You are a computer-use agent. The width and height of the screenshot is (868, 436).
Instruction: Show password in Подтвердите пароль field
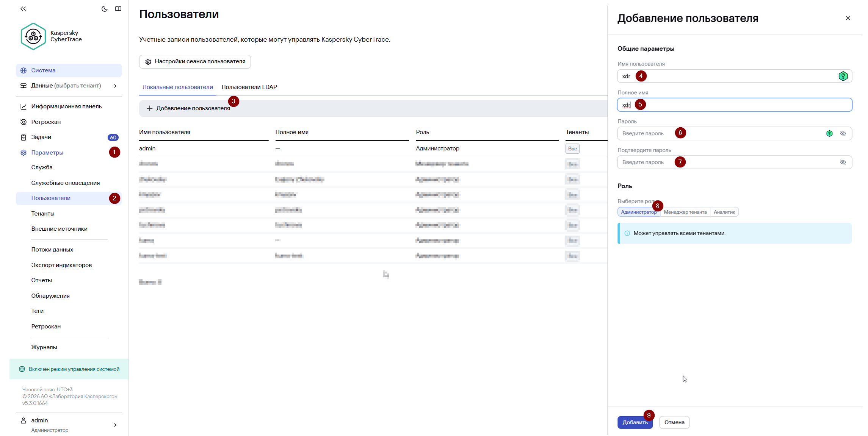click(x=843, y=162)
